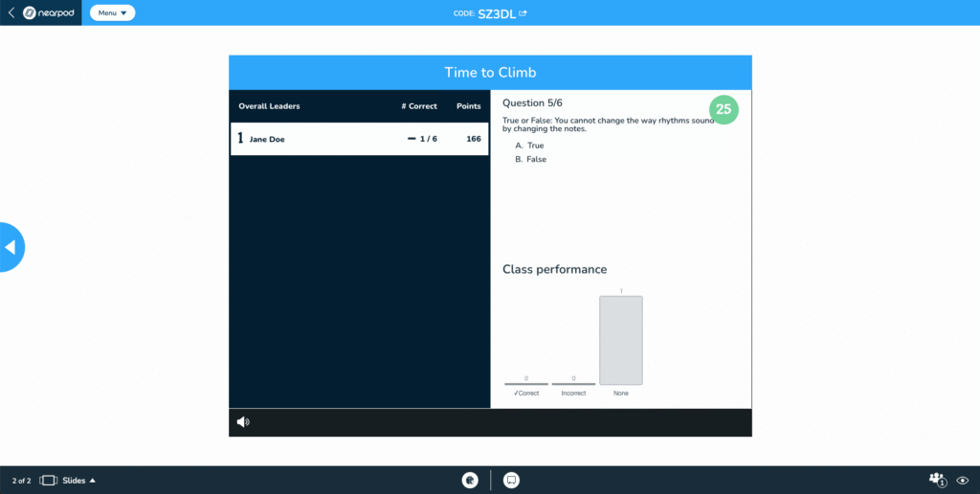Click the slides thumbnail icon in bottom bar
The height and width of the screenshot is (494, 980).
(x=49, y=481)
